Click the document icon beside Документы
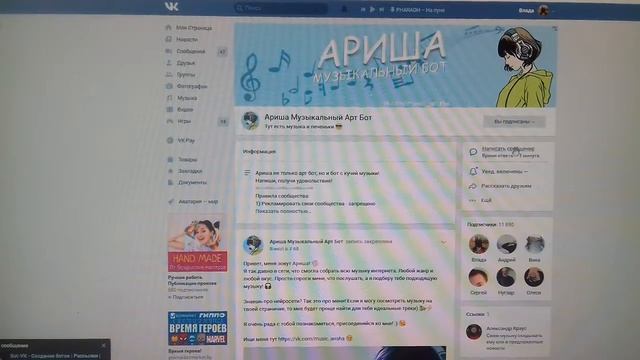This screenshot has width=640, height=360. pyautogui.click(x=171, y=182)
